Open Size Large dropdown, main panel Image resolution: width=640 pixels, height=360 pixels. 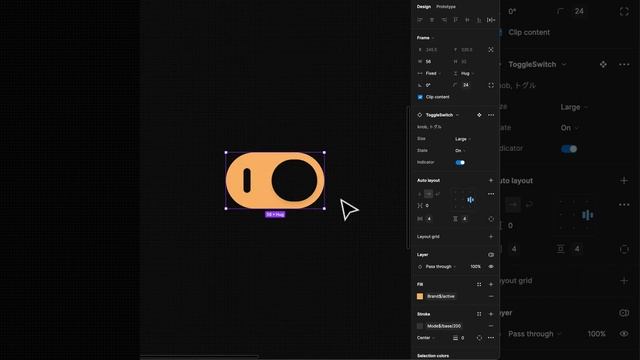(x=463, y=139)
